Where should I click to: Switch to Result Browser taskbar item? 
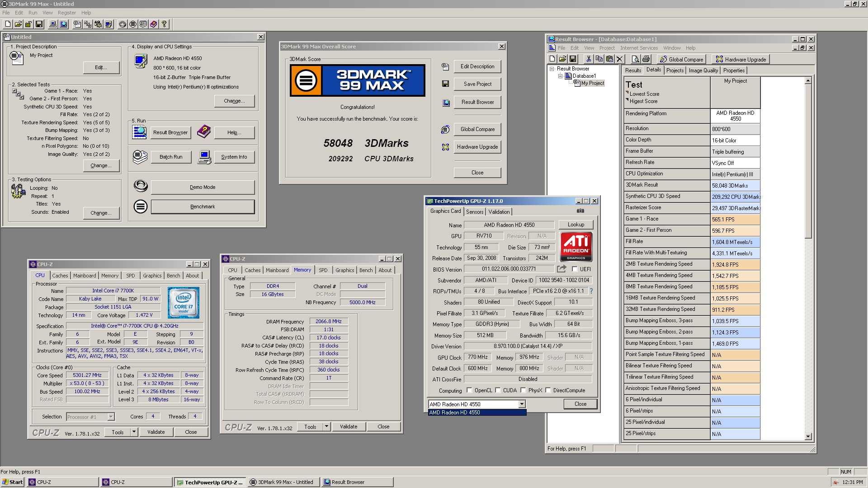point(357,482)
